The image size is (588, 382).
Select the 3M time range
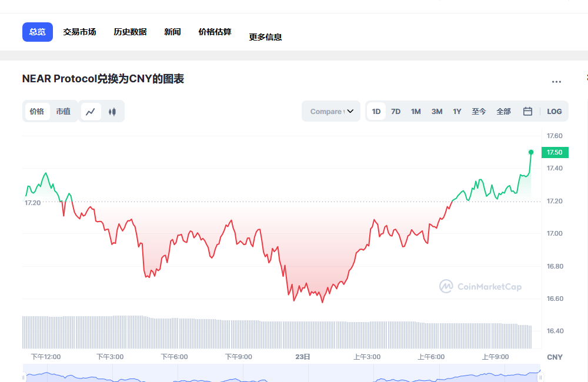point(436,111)
